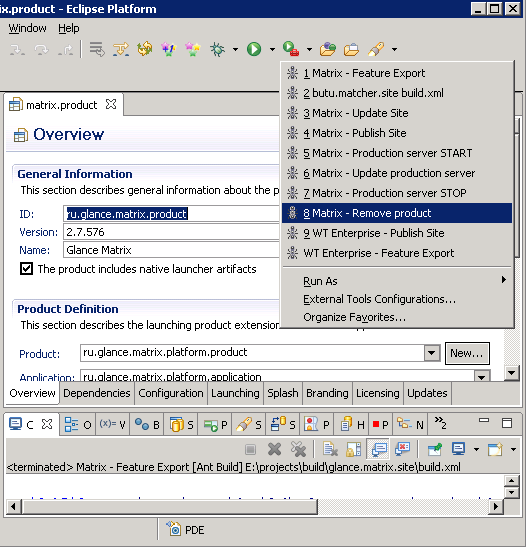Image resolution: width=526 pixels, height=547 pixels.
Task: Click the Pin Console icon
Action: 435,449
